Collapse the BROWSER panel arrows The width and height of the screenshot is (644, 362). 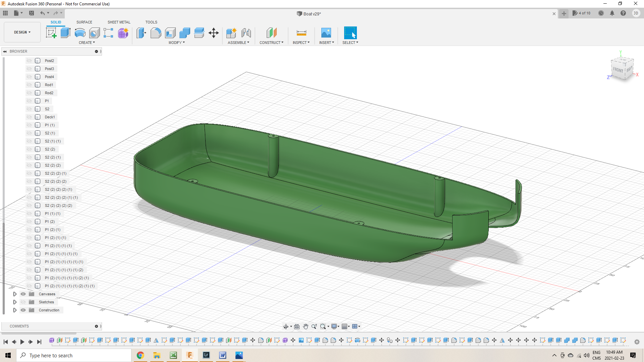(x=5, y=51)
